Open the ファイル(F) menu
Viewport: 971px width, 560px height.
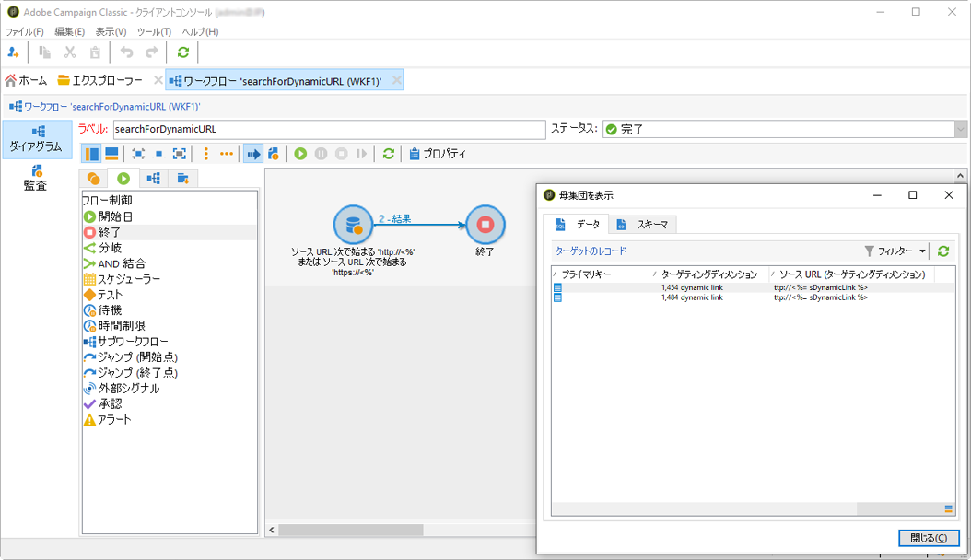tap(25, 31)
